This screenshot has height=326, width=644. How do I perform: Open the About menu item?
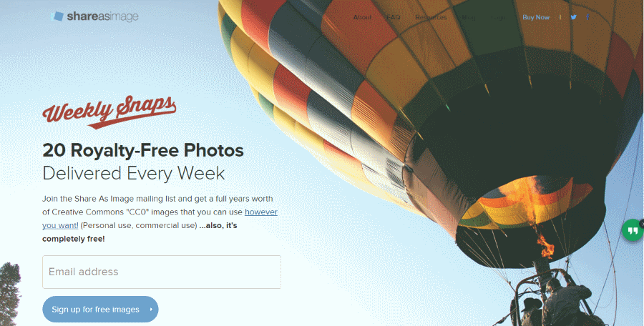(x=362, y=17)
